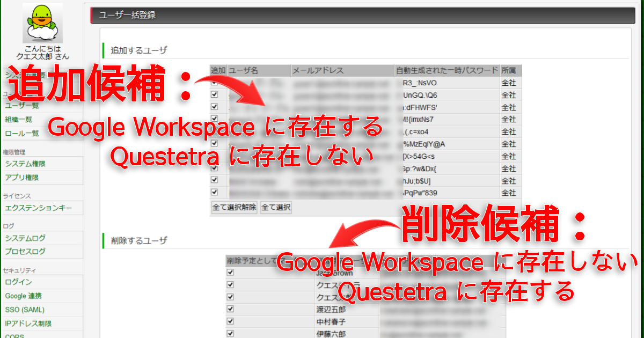This screenshot has width=644, height=338.
Task: Select アプリ権限 in the sidebar
Action: pyautogui.click(x=22, y=178)
